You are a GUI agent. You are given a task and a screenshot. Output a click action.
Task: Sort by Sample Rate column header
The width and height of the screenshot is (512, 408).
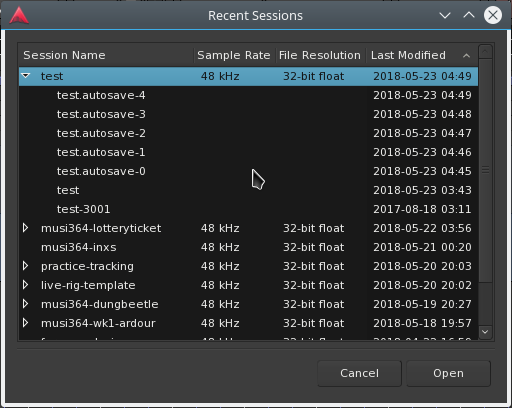click(x=234, y=55)
